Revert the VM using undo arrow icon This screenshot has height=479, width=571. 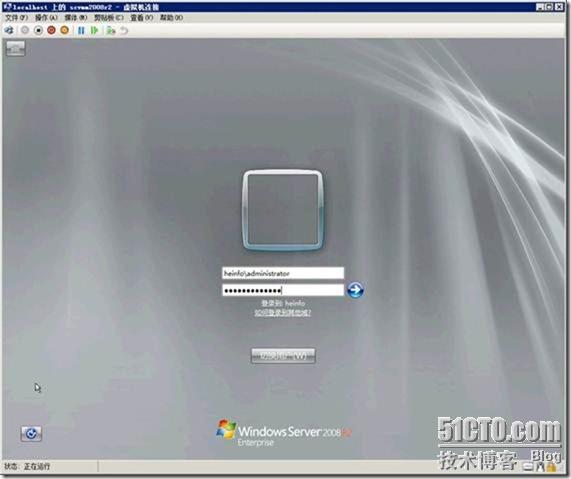[x=124, y=30]
